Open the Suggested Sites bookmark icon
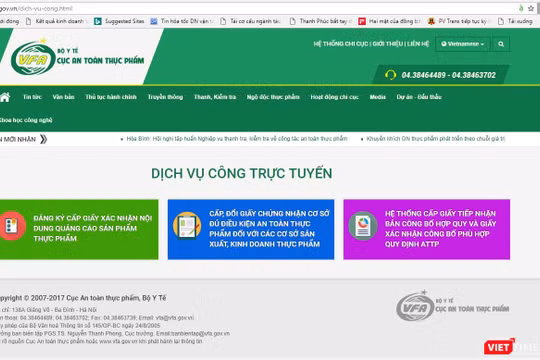 click(97, 21)
